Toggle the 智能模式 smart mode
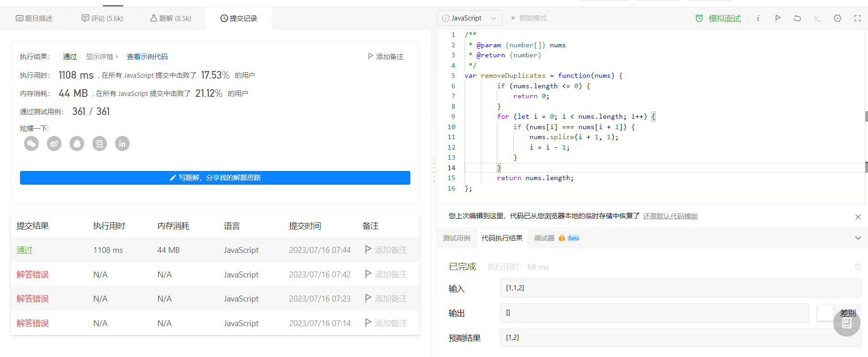The height and width of the screenshot is (357, 868). (529, 18)
